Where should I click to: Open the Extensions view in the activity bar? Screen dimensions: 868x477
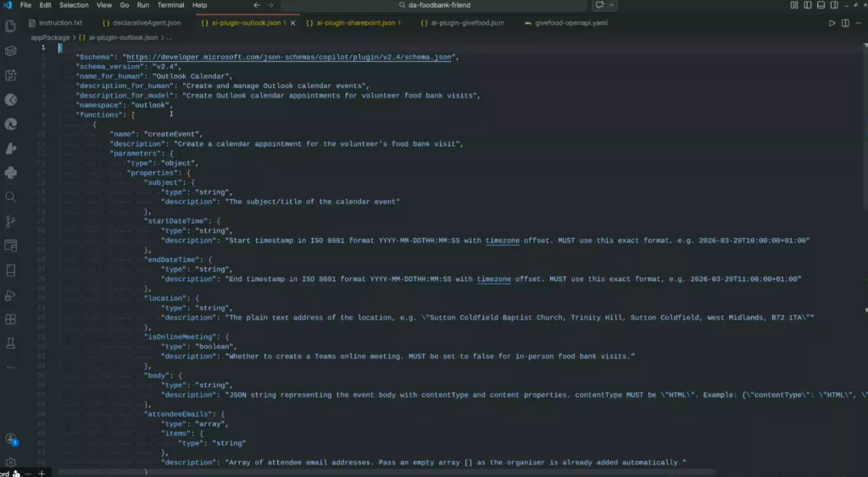tap(11, 319)
